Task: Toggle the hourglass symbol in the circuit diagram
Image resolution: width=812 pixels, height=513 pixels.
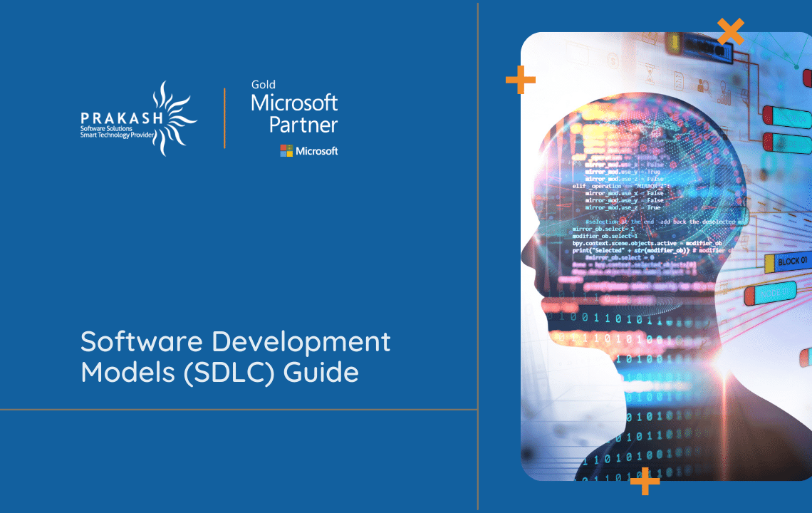Action: coord(650,75)
